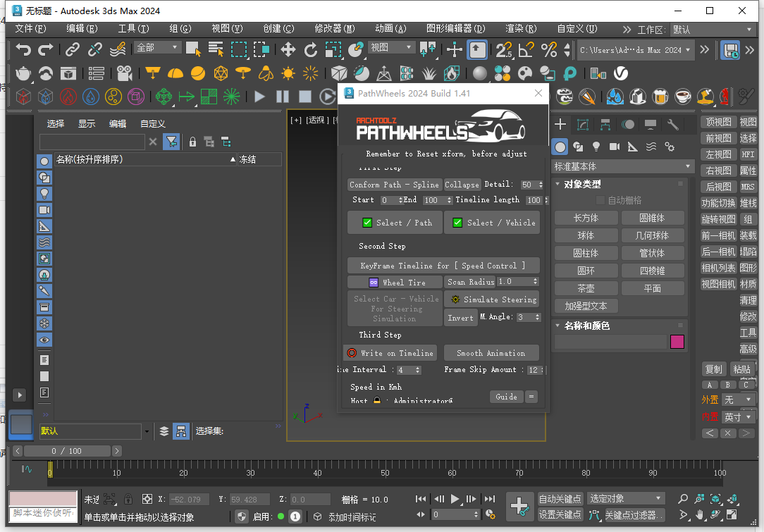Viewport: 764px width, 532px height.
Task: Click the stop square icon in toolbar
Action: point(305,97)
